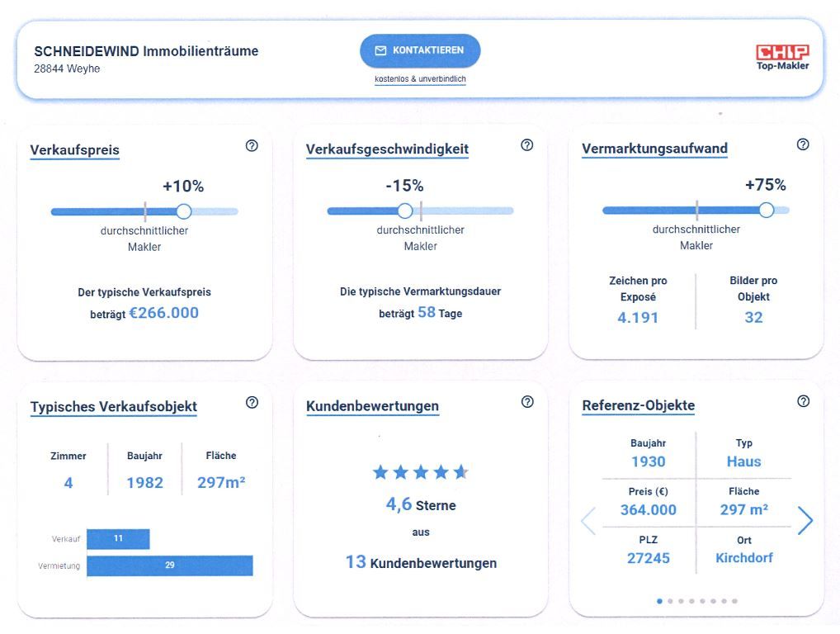Open the Verkaufspreis help icon
Image resolution: width=840 pixels, height=634 pixels.
click(x=251, y=144)
